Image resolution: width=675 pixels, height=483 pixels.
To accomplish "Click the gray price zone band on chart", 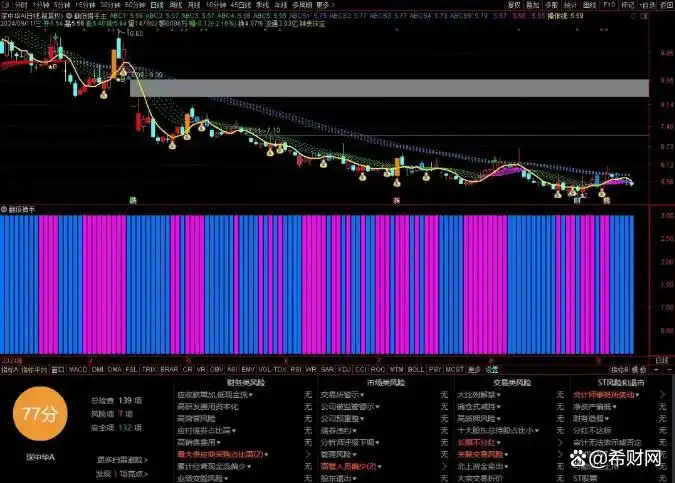I will pyautogui.click(x=390, y=87).
